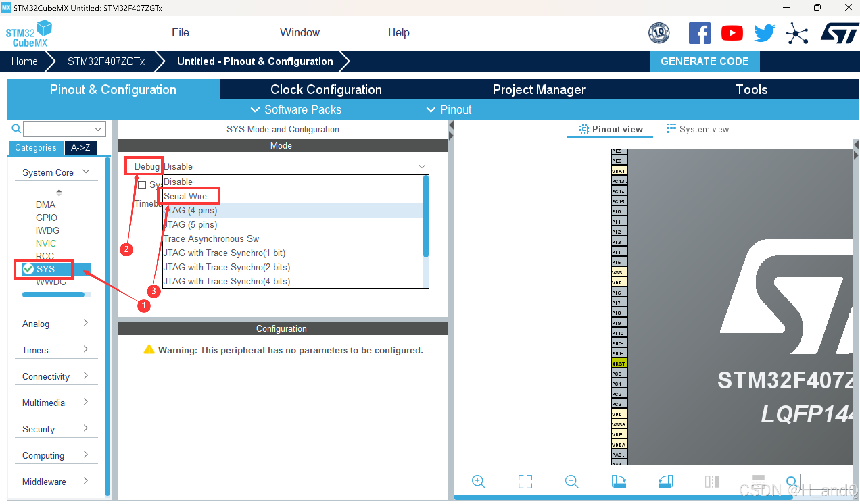Open the Help menu

tap(398, 33)
